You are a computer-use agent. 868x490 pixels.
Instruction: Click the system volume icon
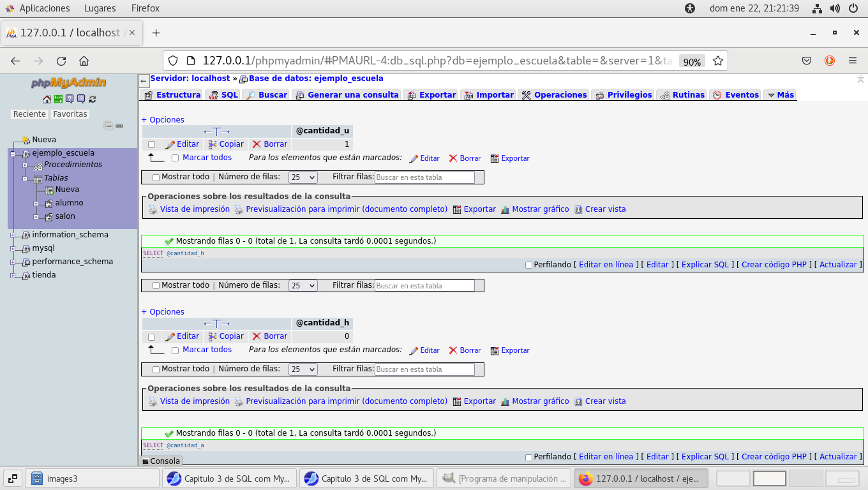click(835, 8)
